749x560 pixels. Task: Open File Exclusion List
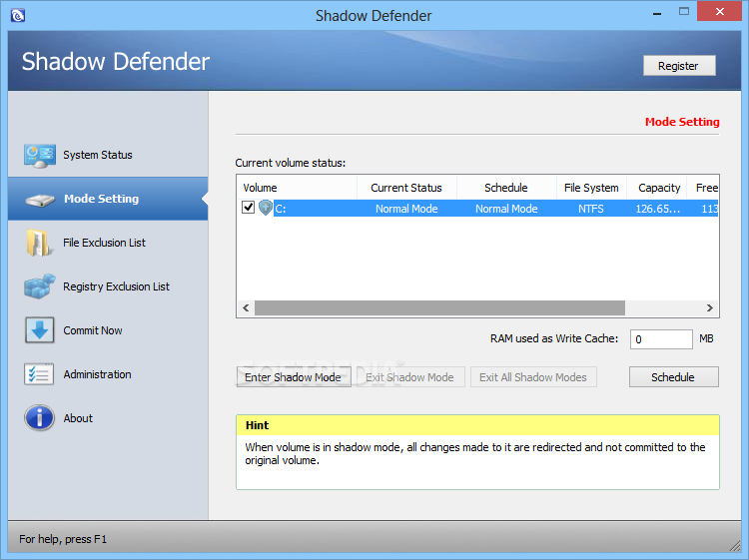pyautogui.click(x=108, y=243)
